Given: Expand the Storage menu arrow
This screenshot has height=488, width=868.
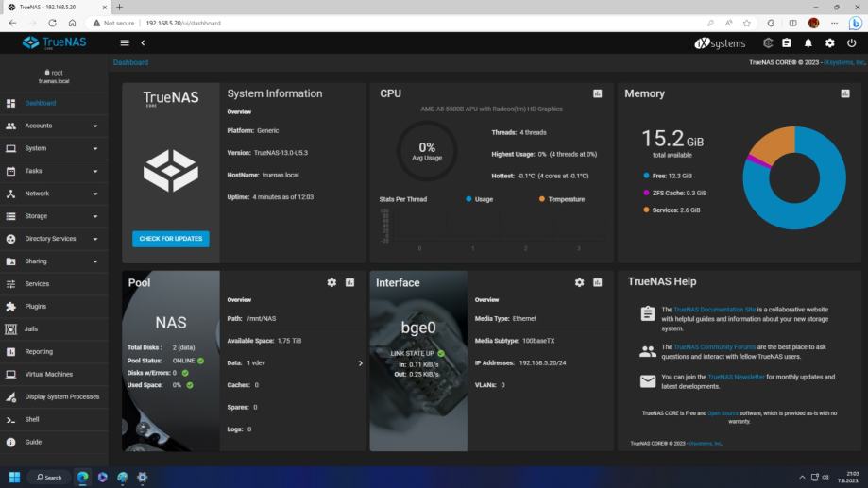Looking at the screenshot, I should tap(95, 216).
